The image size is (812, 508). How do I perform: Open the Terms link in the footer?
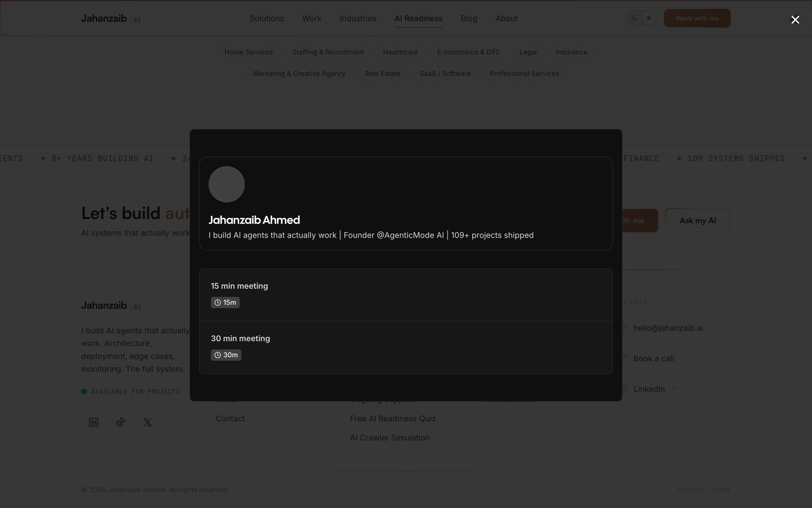tap(721, 490)
